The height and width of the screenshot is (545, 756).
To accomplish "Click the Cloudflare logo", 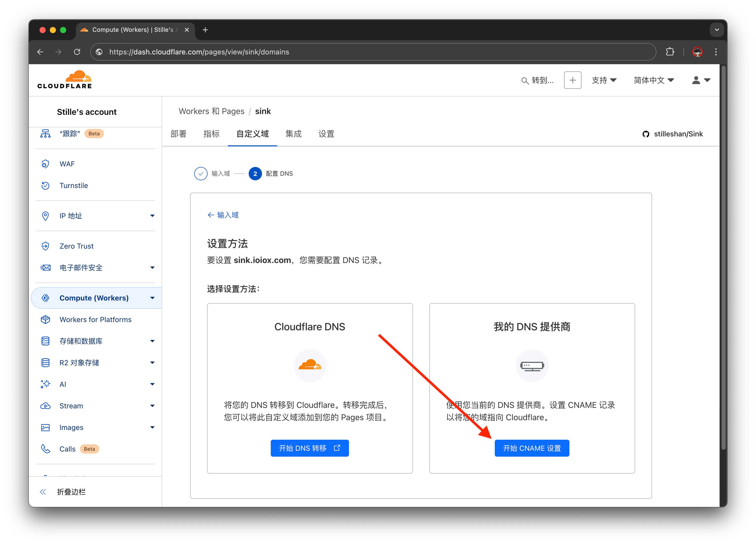I will pyautogui.click(x=64, y=80).
